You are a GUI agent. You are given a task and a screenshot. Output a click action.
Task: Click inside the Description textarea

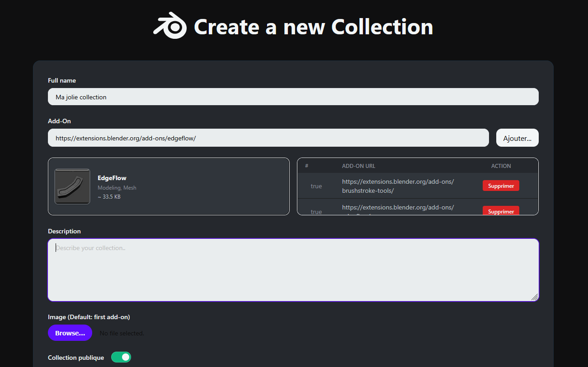coord(293,269)
